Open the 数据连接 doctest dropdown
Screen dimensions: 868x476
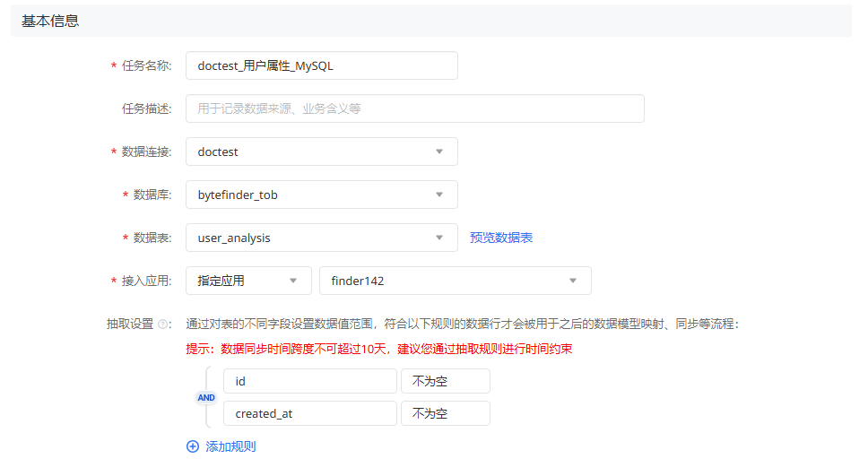(322, 151)
